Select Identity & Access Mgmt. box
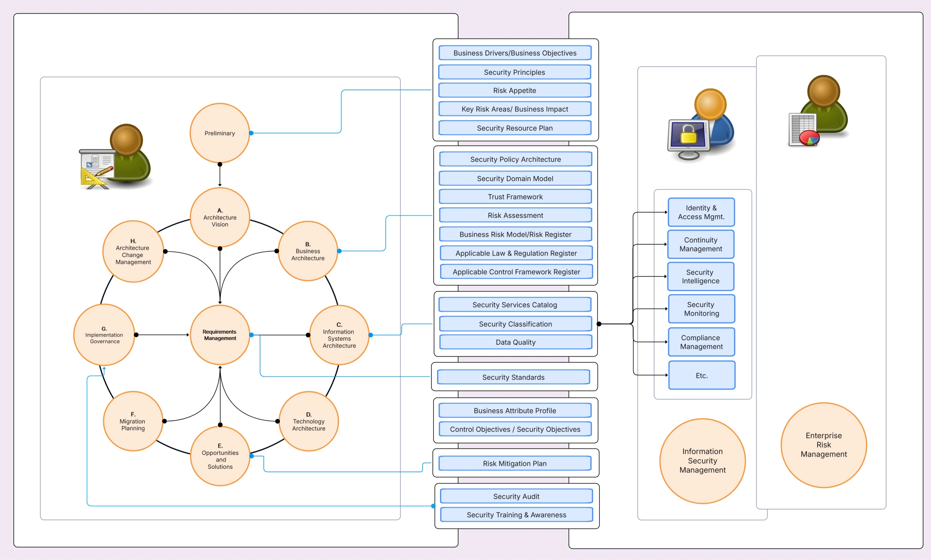The image size is (931, 560). (701, 212)
